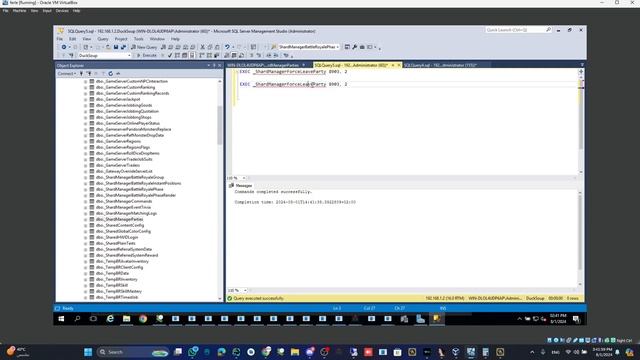Open the ShardManagerBattleRoyalePhase find combo box
The width and height of the screenshot is (640, 360).
(309, 47)
